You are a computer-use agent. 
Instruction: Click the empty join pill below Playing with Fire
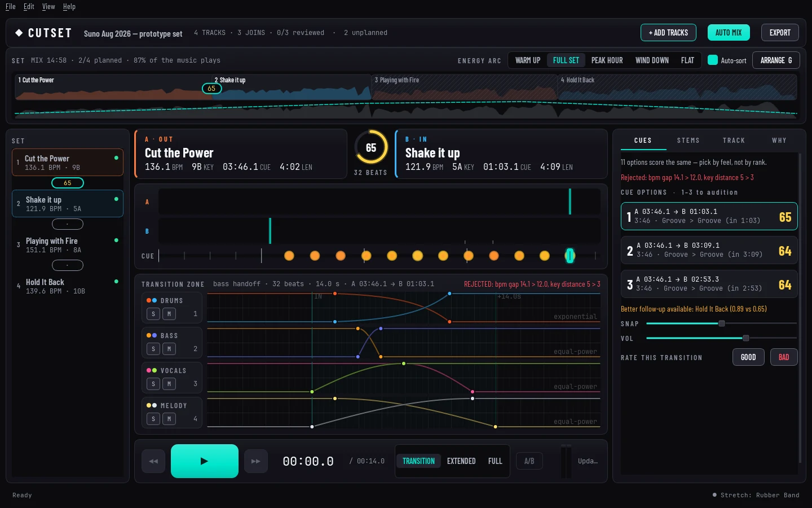(x=68, y=265)
